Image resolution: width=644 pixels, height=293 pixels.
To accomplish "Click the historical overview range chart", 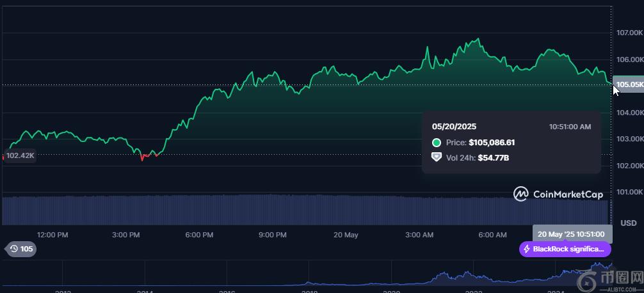I will [x=307, y=275].
